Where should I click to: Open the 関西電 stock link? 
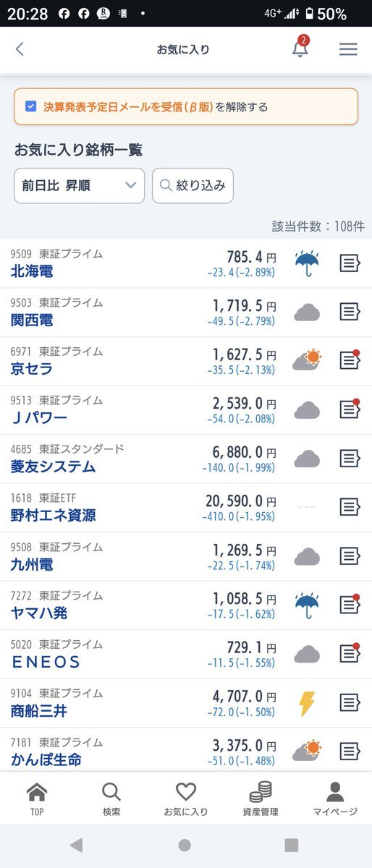coord(32,320)
